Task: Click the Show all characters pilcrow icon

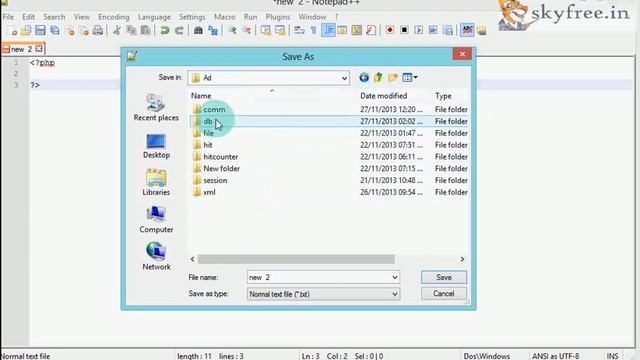Action: click(313, 31)
